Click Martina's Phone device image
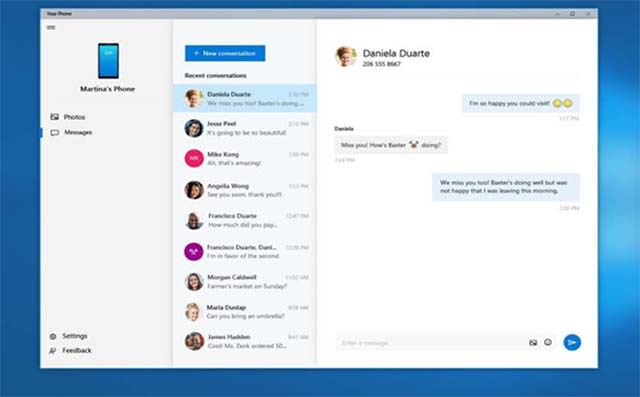The height and width of the screenshot is (397, 640). pos(108,61)
